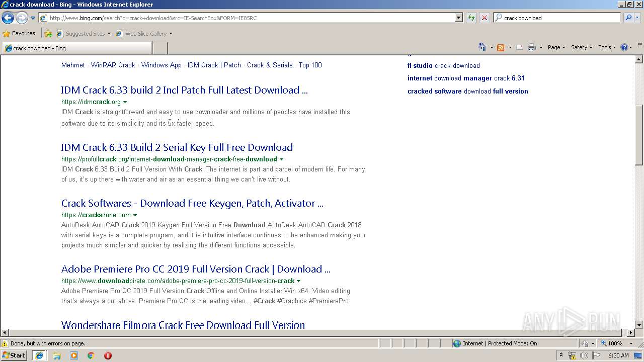Open 'Adobe Premiere Pro CC 2019' result

point(196,269)
